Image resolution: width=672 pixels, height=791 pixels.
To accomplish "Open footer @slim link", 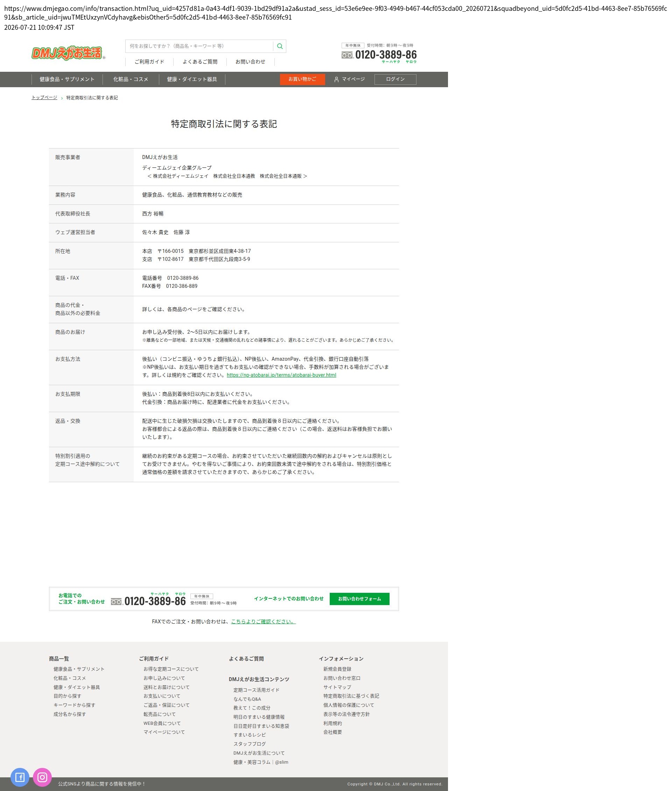I will [281, 762].
